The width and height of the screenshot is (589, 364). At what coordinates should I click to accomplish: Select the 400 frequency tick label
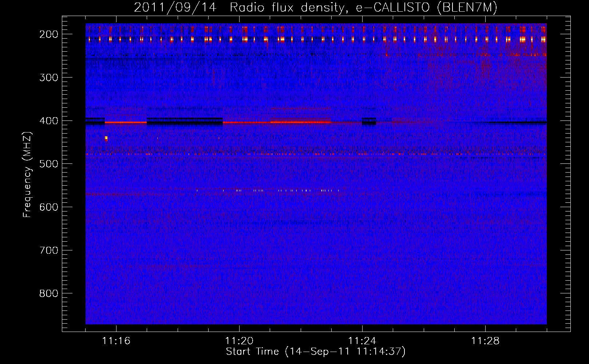click(48, 121)
